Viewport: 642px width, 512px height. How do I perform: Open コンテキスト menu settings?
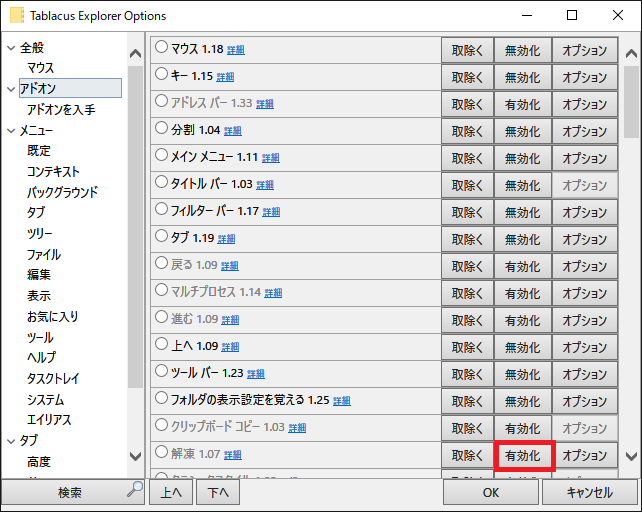[x=53, y=172]
